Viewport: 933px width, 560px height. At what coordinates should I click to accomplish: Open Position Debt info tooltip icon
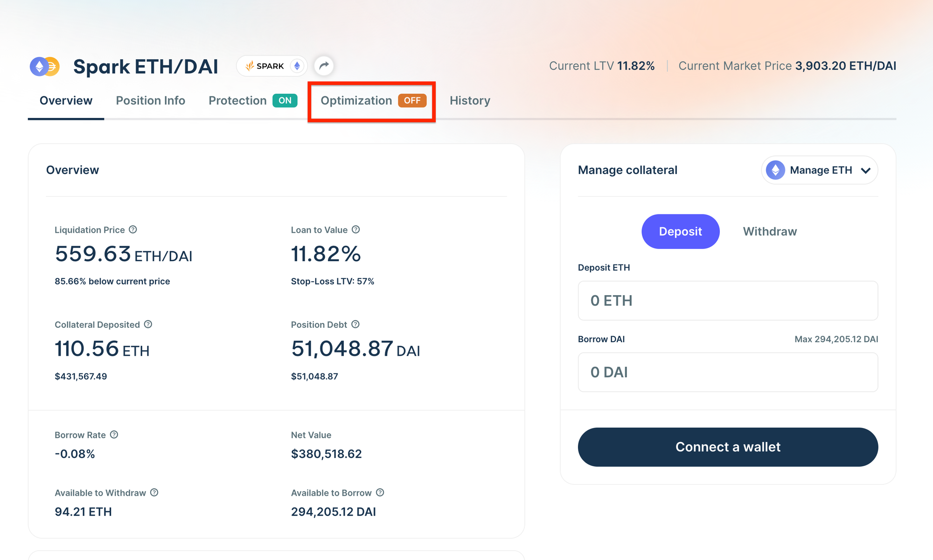click(355, 324)
